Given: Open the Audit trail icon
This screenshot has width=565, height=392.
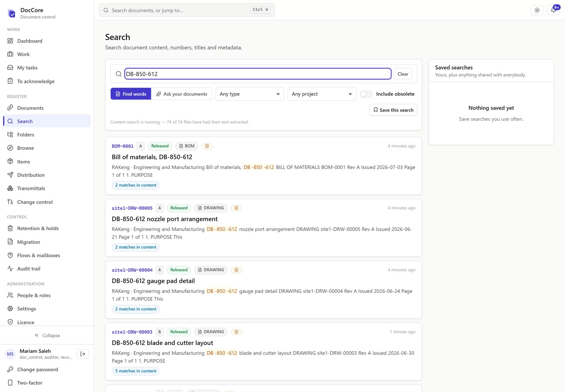Looking at the screenshot, I should tap(10, 269).
